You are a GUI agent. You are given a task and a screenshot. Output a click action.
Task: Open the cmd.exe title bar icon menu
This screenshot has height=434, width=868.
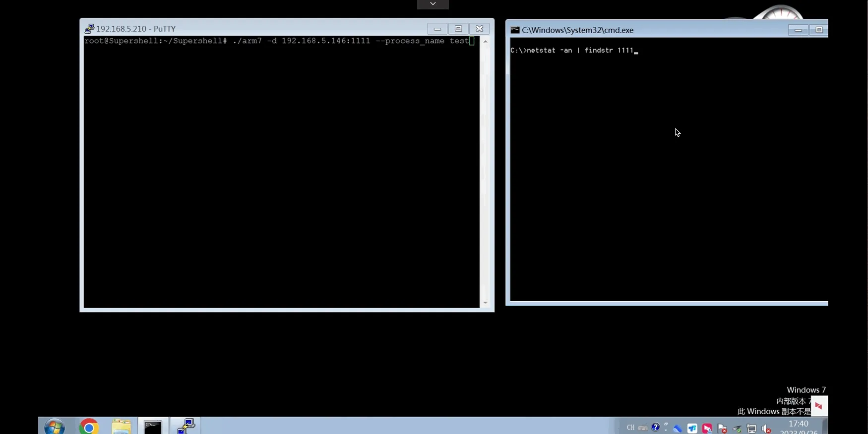(x=515, y=30)
